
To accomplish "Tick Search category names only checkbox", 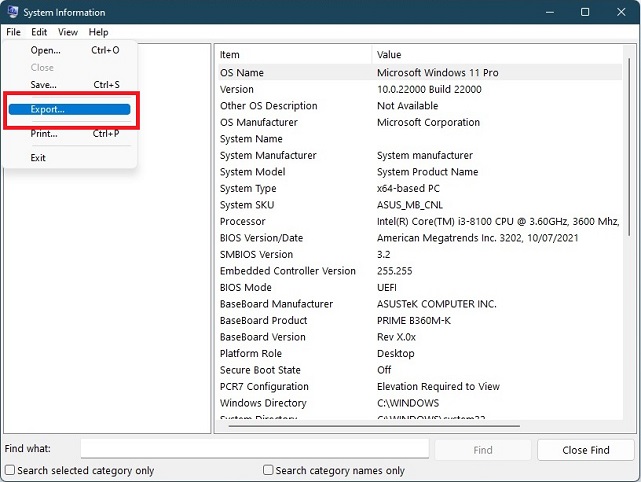I will click(x=268, y=470).
